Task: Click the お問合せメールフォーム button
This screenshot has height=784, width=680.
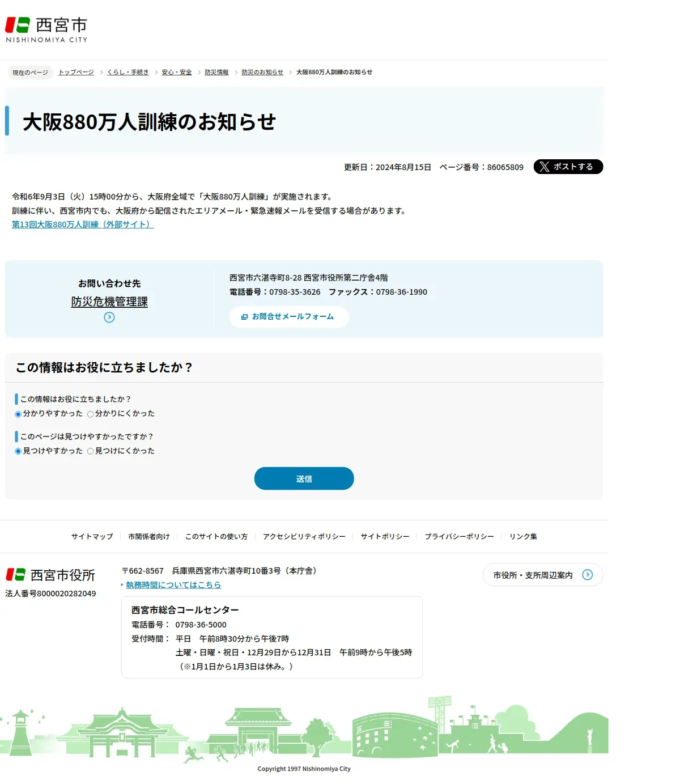Action: [x=289, y=317]
